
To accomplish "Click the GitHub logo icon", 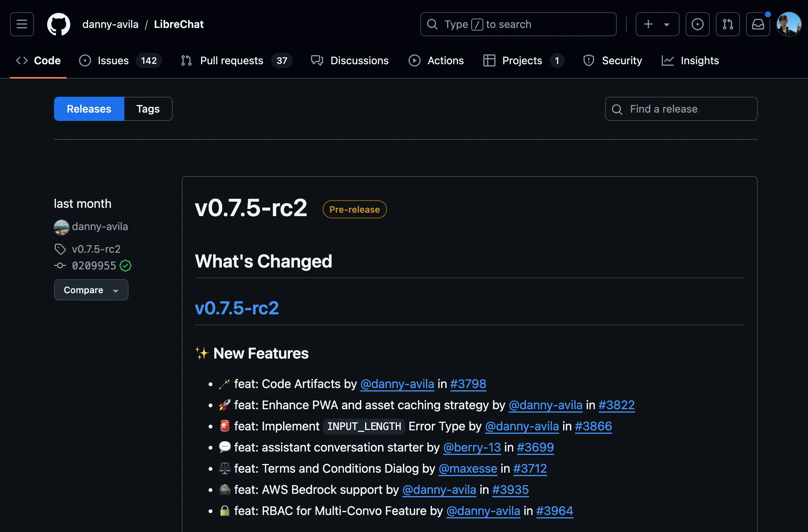I will [59, 24].
